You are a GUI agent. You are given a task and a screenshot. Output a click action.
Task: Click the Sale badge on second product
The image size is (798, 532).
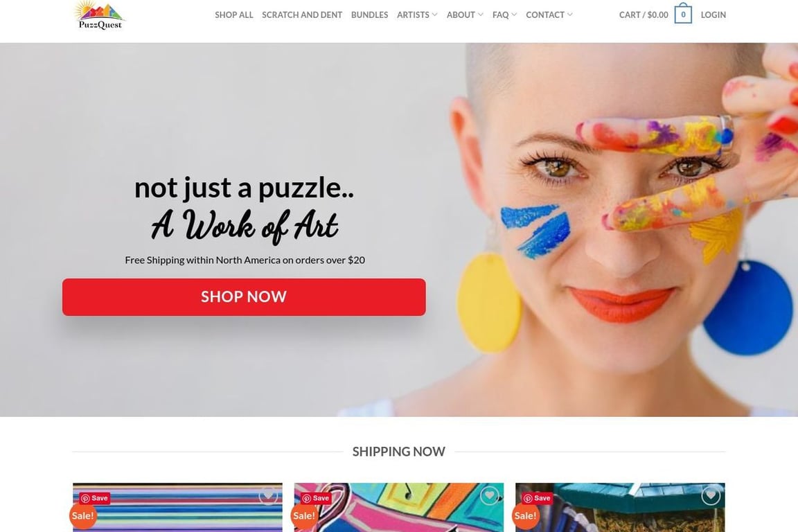point(304,515)
